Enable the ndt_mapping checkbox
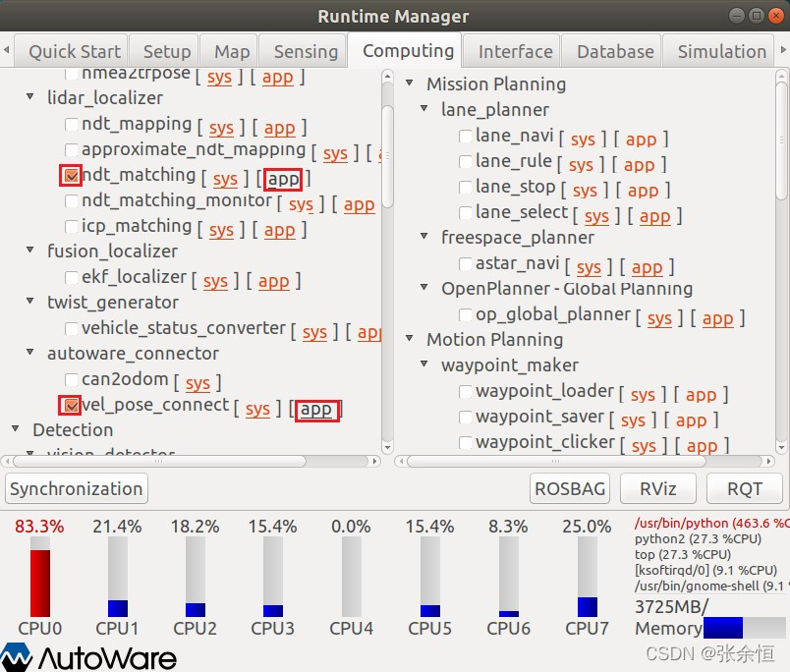Viewport: 790px width, 672px height. tap(71, 125)
